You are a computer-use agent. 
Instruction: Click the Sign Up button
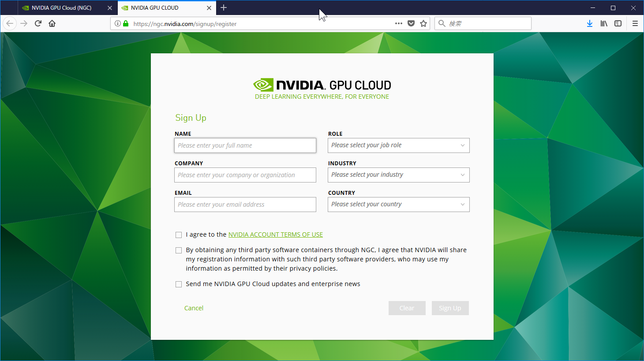click(x=450, y=308)
